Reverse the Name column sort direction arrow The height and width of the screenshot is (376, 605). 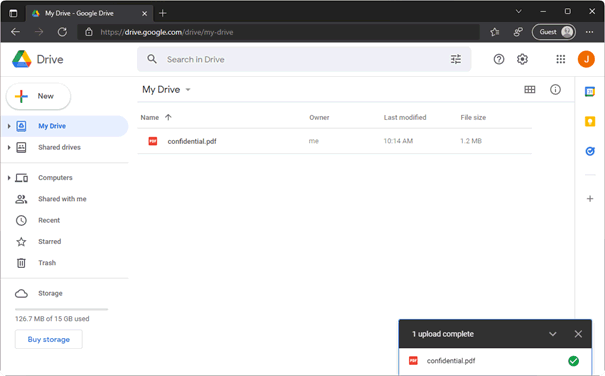tap(168, 117)
